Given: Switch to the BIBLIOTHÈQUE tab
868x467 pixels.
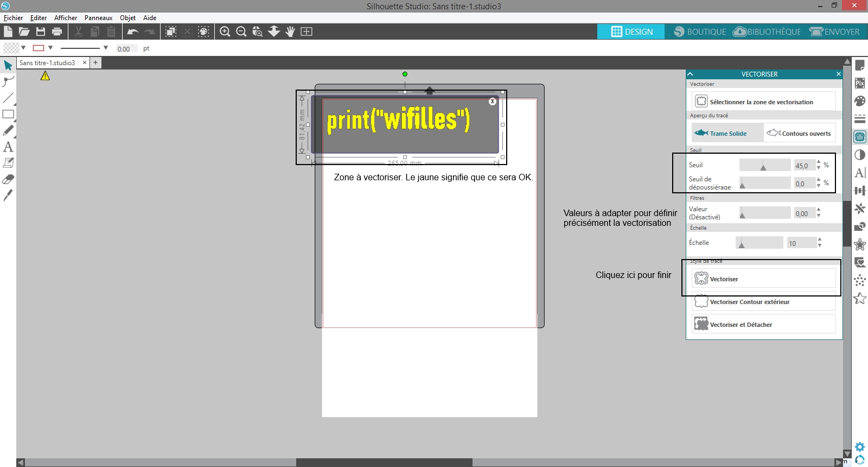Looking at the screenshot, I should coord(767,31).
